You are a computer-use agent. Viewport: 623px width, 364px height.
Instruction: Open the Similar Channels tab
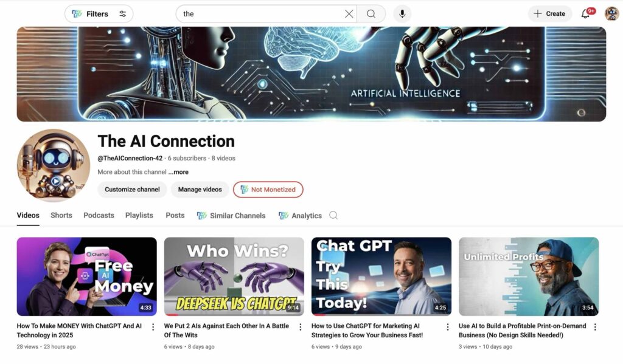(231, 216)
